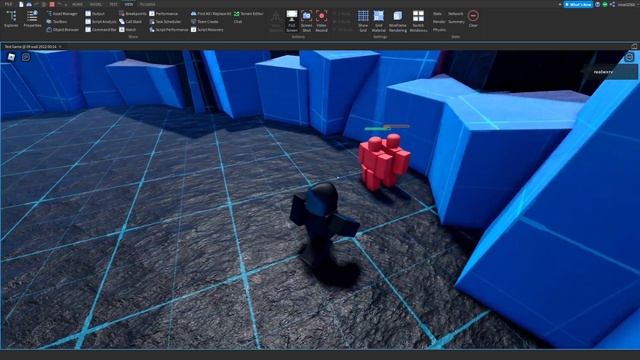Select the VIEW ribbon tab
The image size is (640, 360).
pos(129,4)
